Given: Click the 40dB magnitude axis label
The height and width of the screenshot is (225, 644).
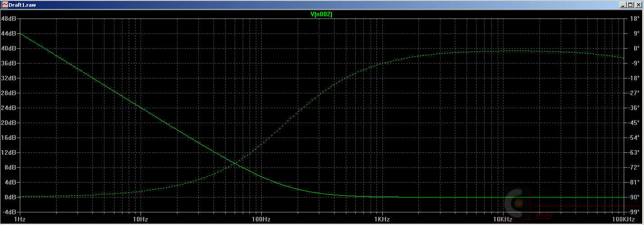Looking at the screenshot, I should pos(9,48).
